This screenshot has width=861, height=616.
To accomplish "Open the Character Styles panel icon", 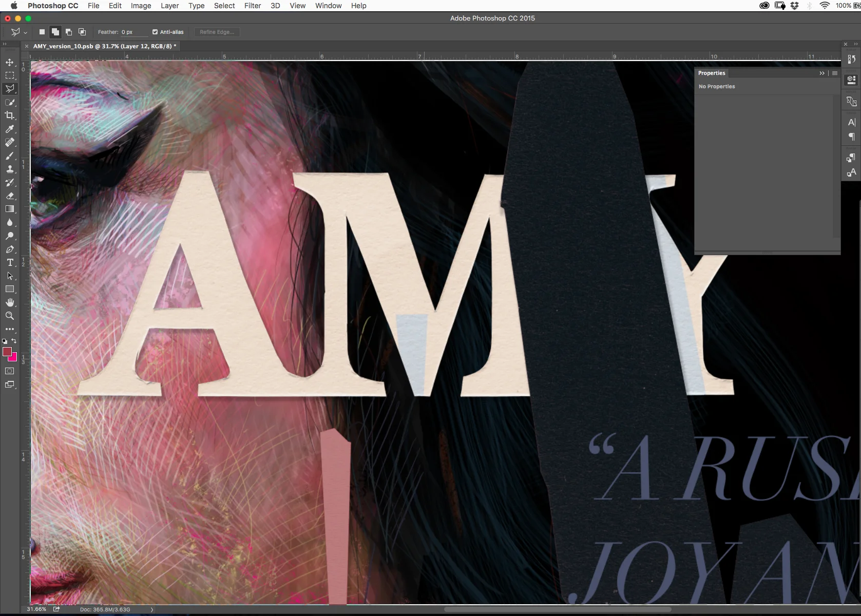I will coord(851,173).
